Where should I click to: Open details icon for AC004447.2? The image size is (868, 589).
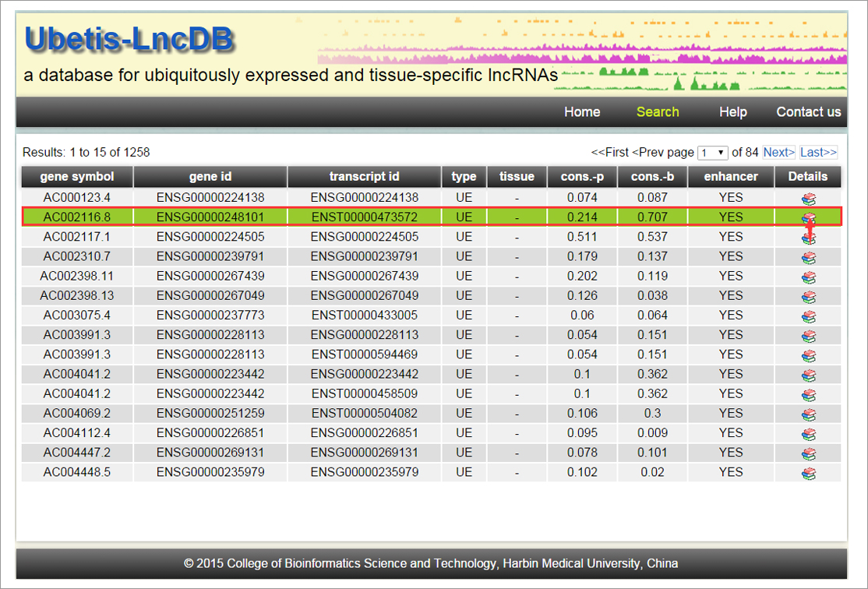point(808,453)
